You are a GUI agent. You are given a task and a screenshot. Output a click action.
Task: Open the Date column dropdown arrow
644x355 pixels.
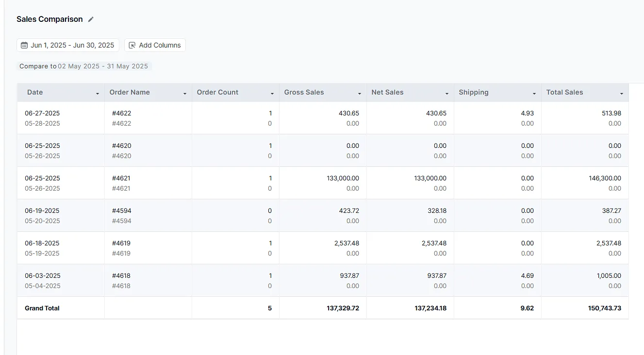(98, 93)
